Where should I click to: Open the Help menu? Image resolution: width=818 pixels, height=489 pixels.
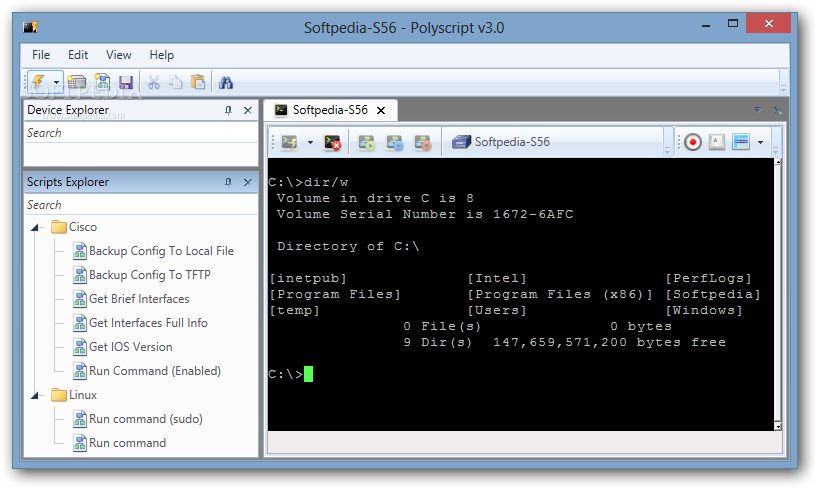[162, 55]
